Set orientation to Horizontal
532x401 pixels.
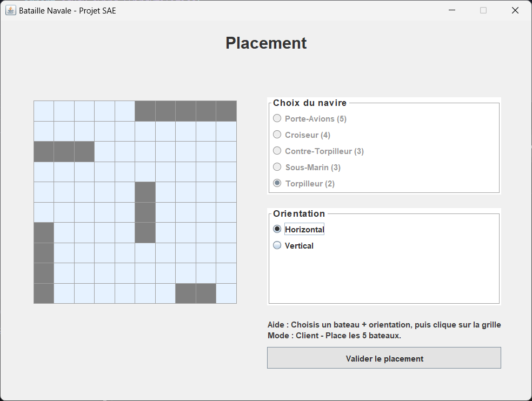(276, 229)
